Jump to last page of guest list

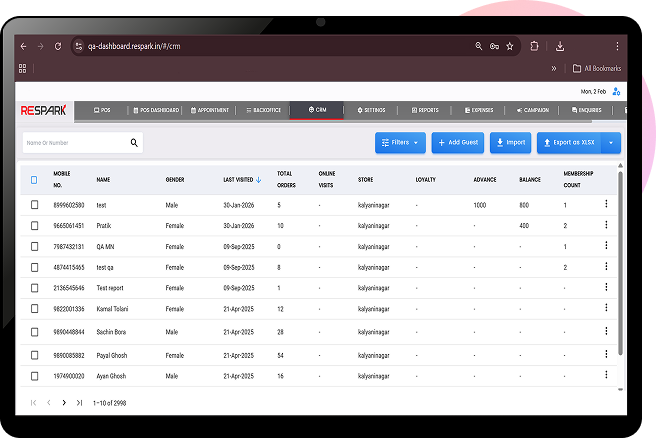(79, 402)
